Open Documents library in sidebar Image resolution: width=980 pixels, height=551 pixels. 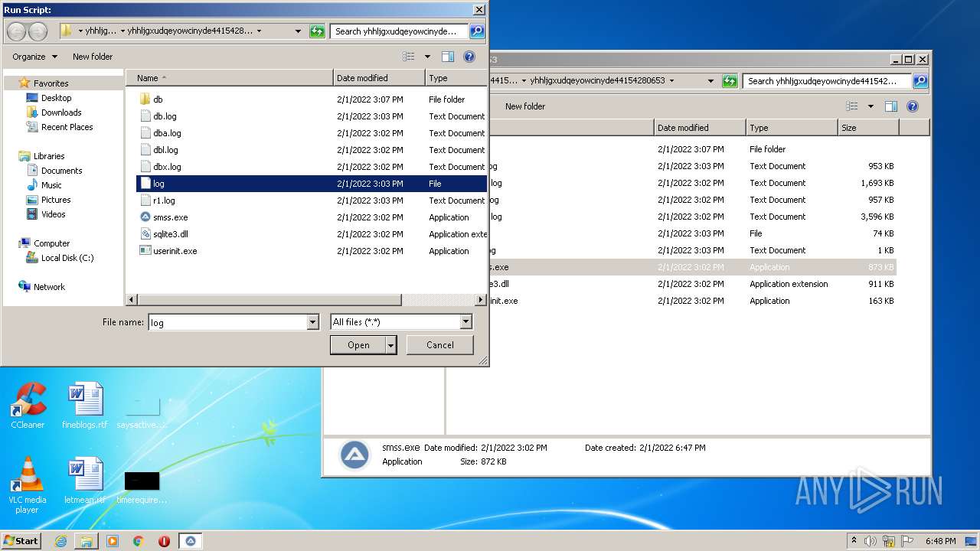tap(61, 171)
